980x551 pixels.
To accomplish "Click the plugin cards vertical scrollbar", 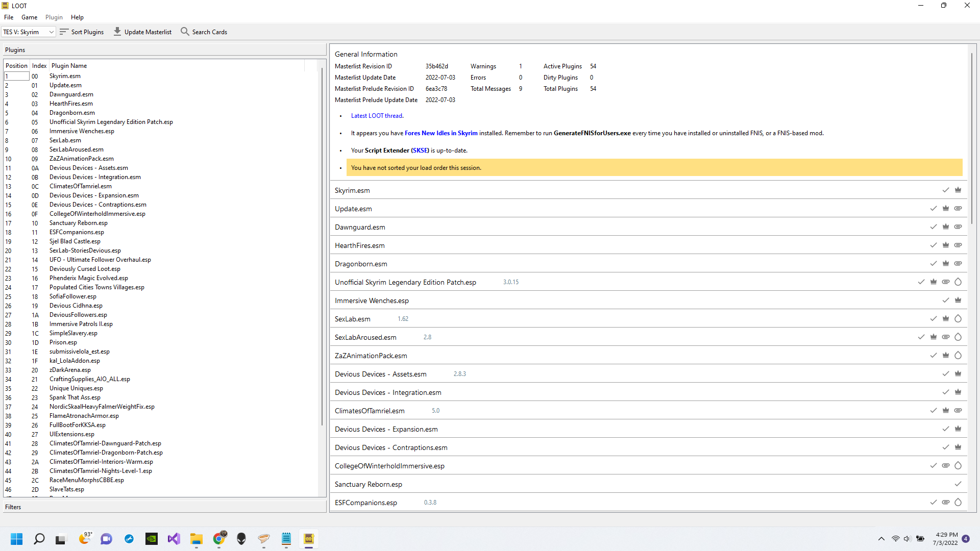I will tap(972, 138).
